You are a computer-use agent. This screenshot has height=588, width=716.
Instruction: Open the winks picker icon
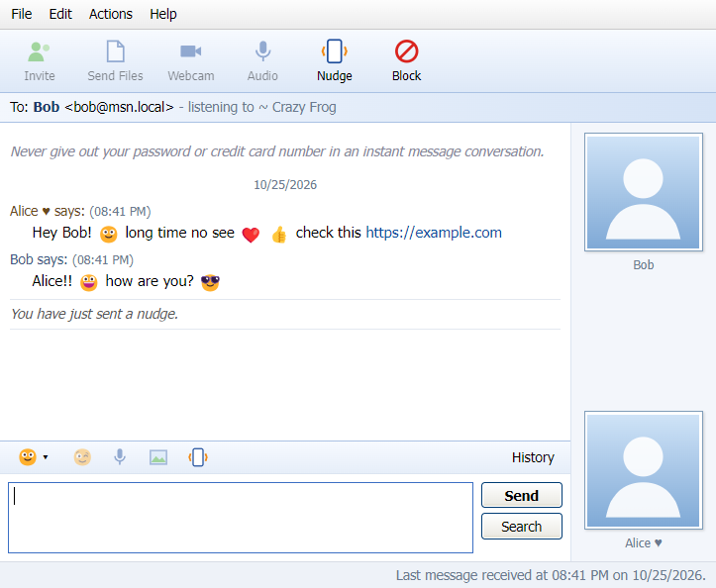(82, 457)
